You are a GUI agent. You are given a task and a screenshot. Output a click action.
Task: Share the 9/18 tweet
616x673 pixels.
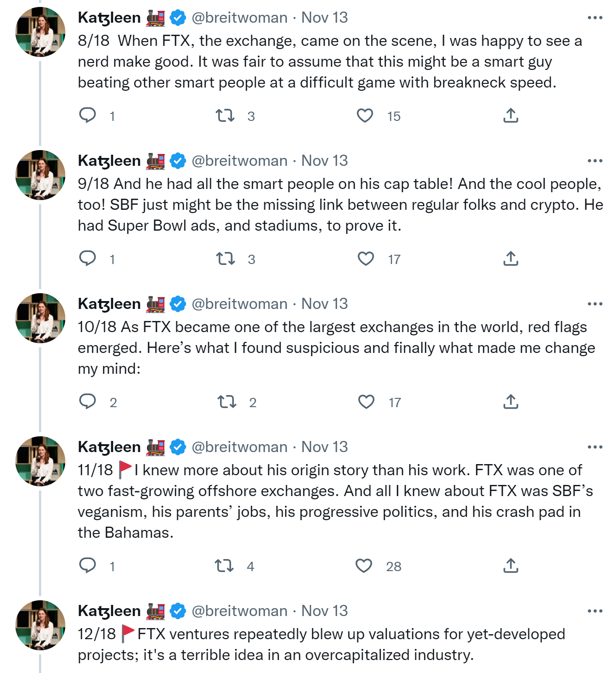(510, 258)
